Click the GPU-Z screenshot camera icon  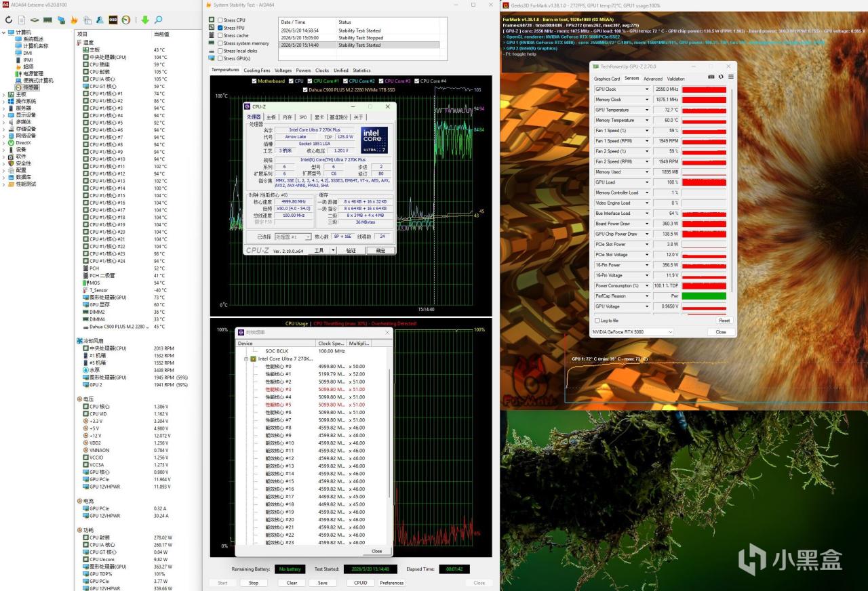[x=711, y=77]
